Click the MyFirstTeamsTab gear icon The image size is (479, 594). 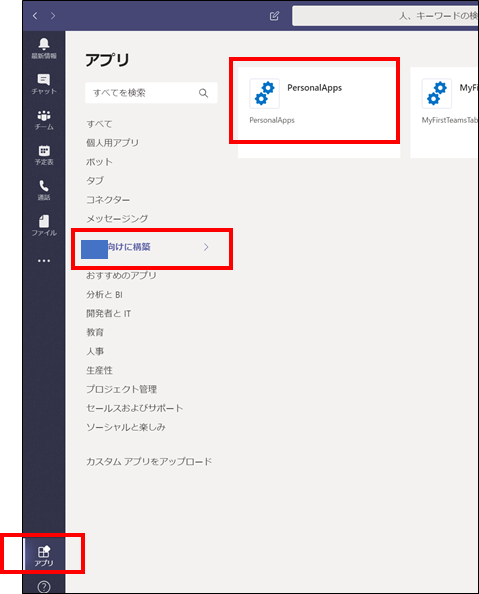pos(437,93)
